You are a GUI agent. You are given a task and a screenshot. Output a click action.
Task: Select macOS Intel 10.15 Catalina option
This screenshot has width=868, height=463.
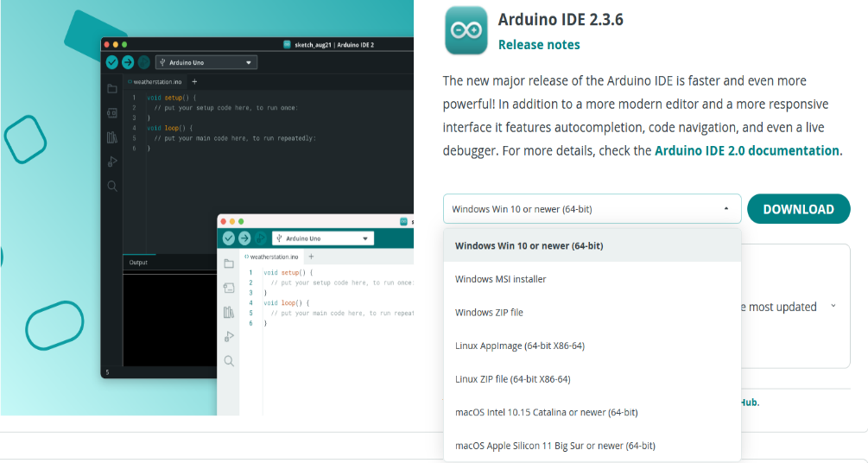(x=592, y=412)
